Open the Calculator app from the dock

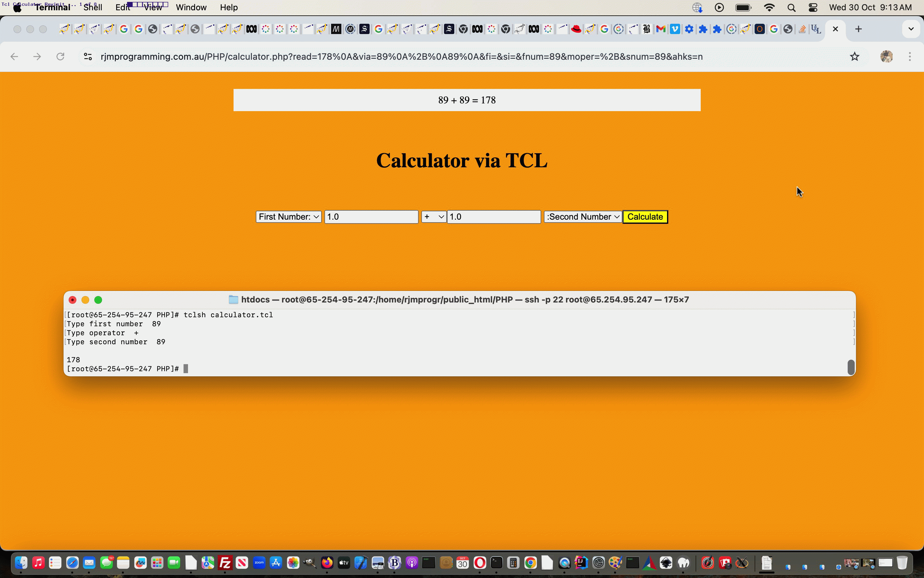coord(514,563)
